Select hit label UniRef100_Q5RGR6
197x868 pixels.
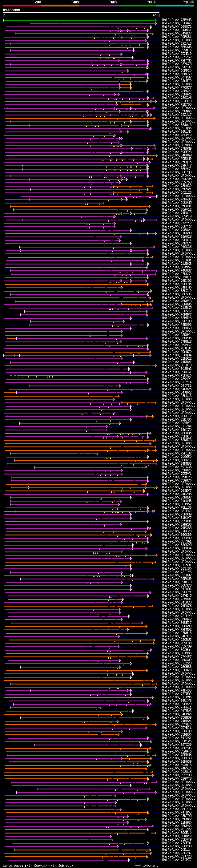click(x=177, y=94)
